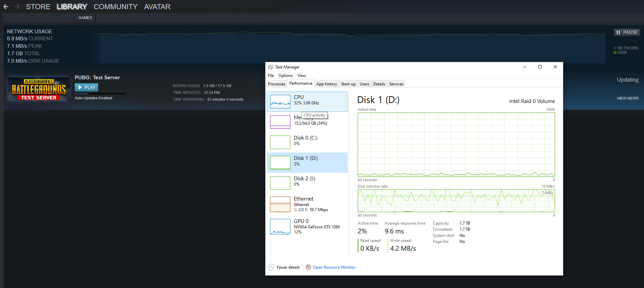This screenshot has width=644, height=288.
Task: Toggle the DISK graph legend
Action: [620, 53]
